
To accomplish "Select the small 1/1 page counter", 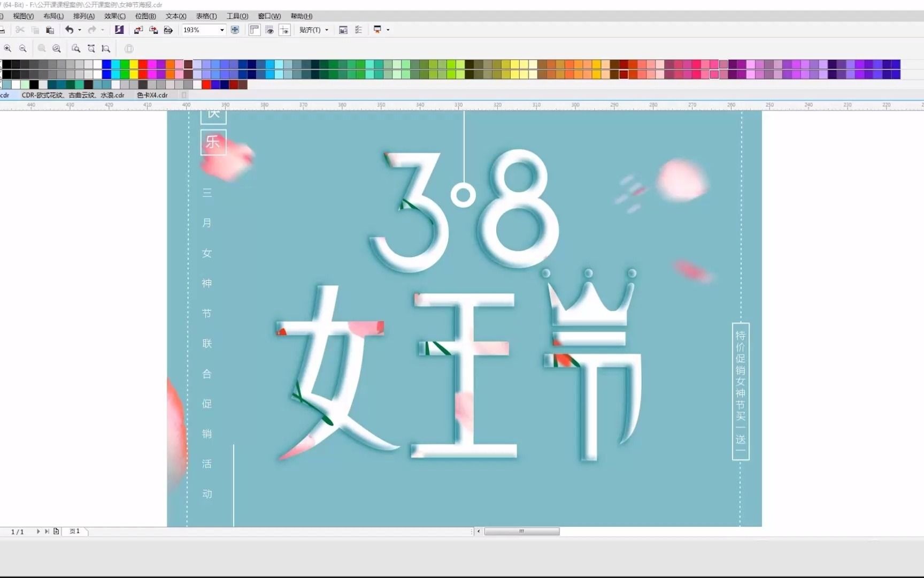I will 18,532.
